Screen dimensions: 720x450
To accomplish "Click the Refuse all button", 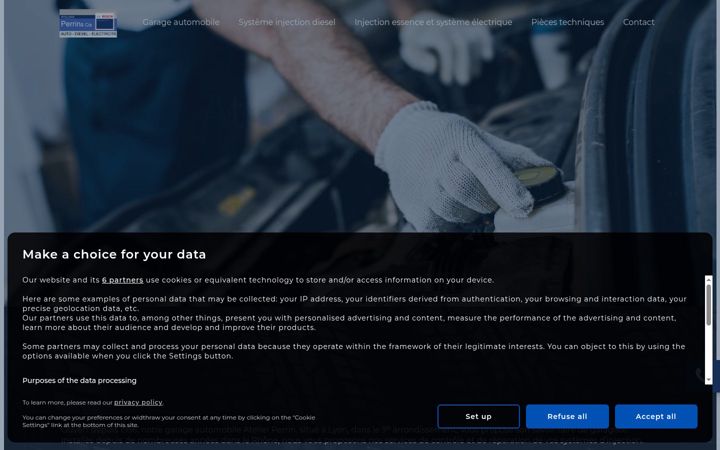I will point(567,416).
